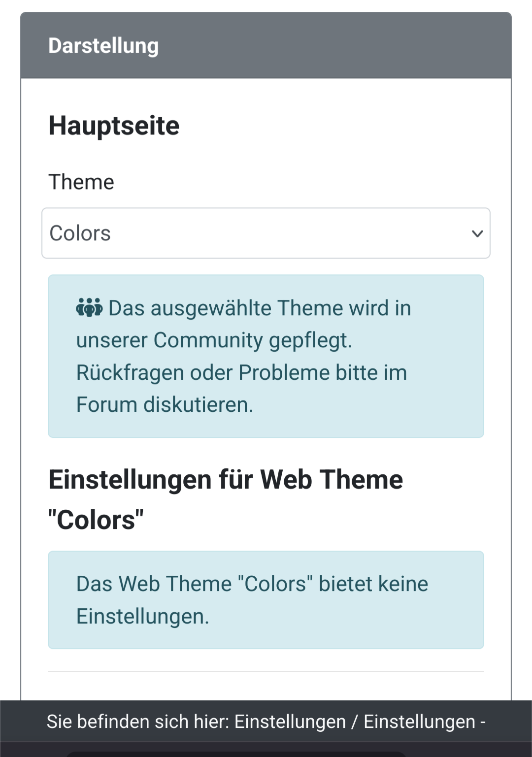Click the word "Forum" in the notice text

coord(105,405)
